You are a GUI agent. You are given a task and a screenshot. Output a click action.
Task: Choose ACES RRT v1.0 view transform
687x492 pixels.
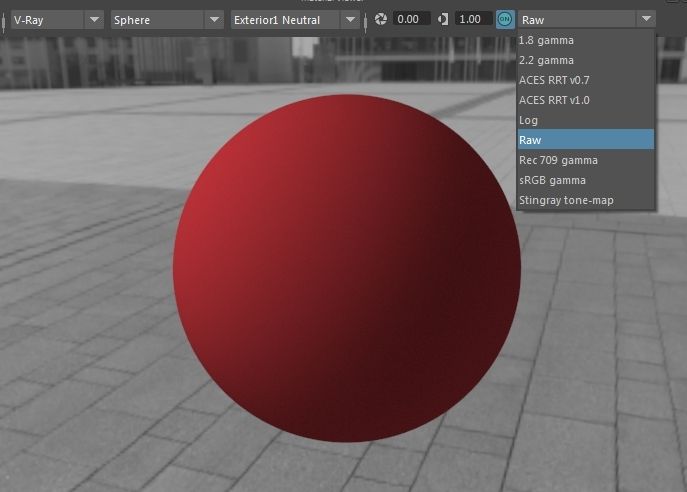(586, 100)
